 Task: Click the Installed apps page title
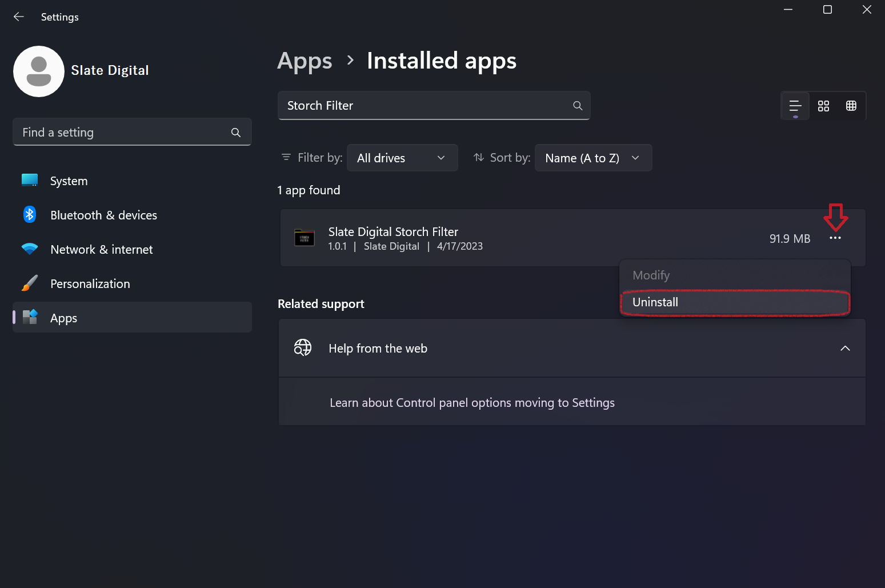(x=441, y=61)
